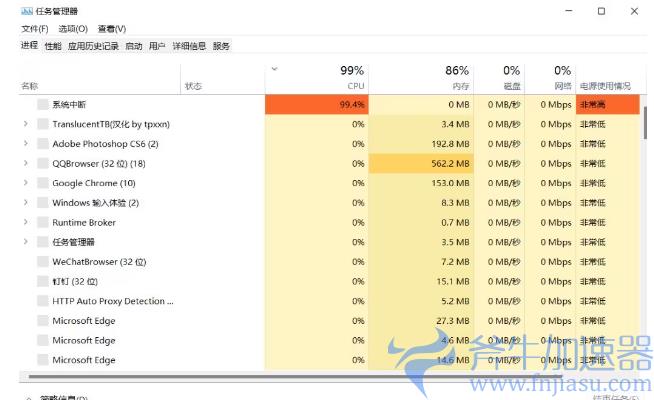
Task: Expand the Windows 输入体验 process group
Action: tap(25, 203)
